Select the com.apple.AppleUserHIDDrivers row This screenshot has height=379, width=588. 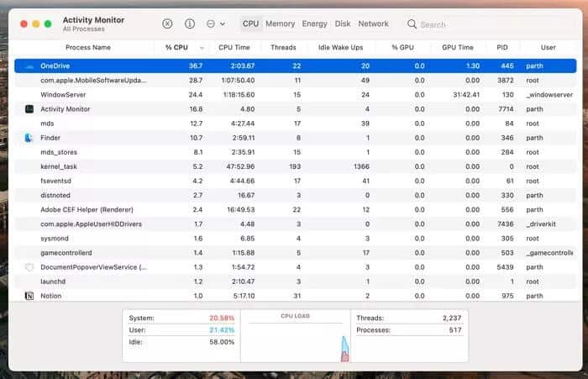[295, 224]
